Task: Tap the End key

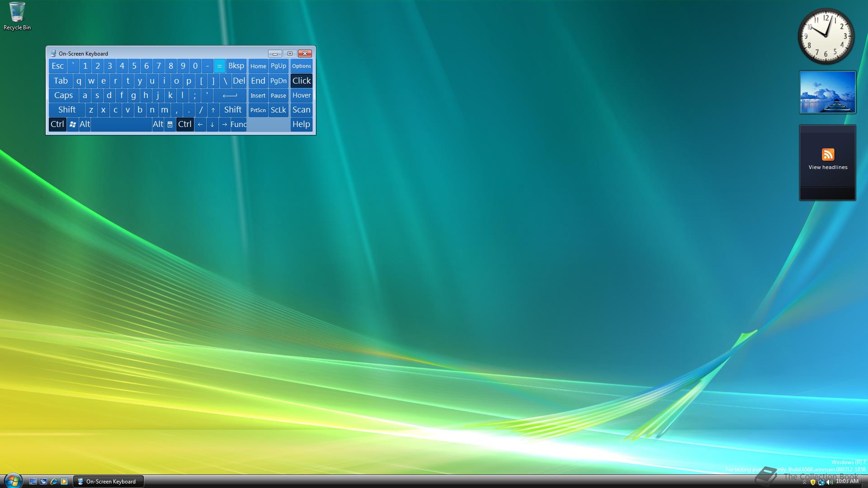Action: [258, 81]
